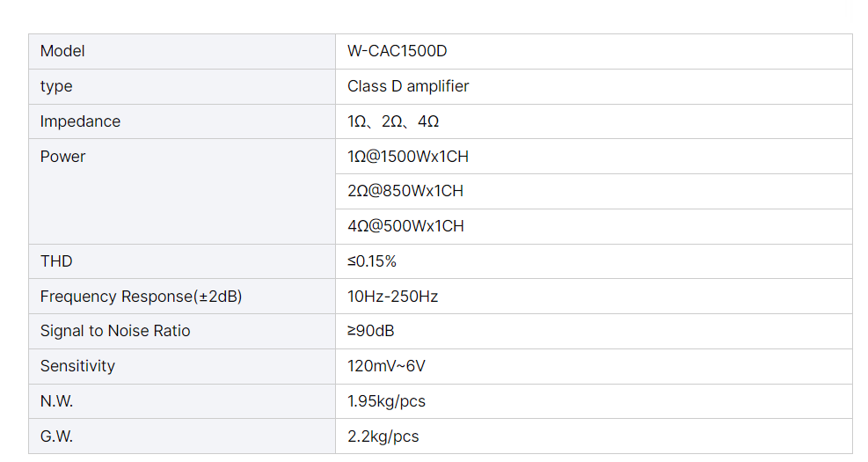The height and width of the screenshot is (462, 868).
Task: Select the 2.2kg/pcs gross weight value
Action: tap(383, 436)
